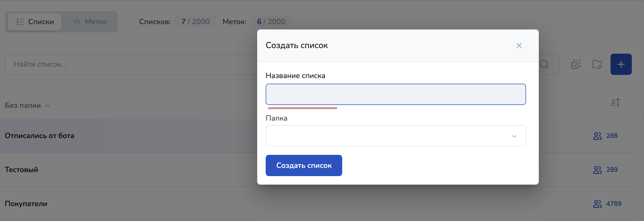This screenshot has height=221, width=644.
Task: Open the Папка dropdown
Action: pyautogui.click(x=396, y=136)
